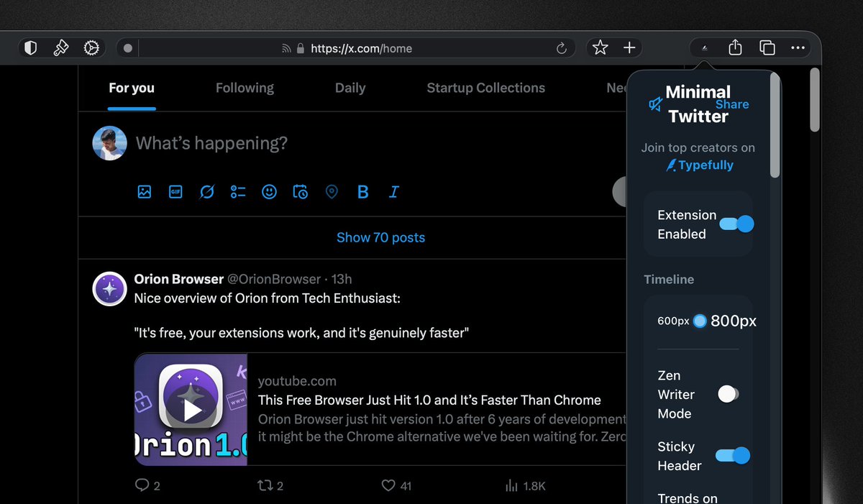
Task: Switch to the Following tab
Action: tap(245, 88)
